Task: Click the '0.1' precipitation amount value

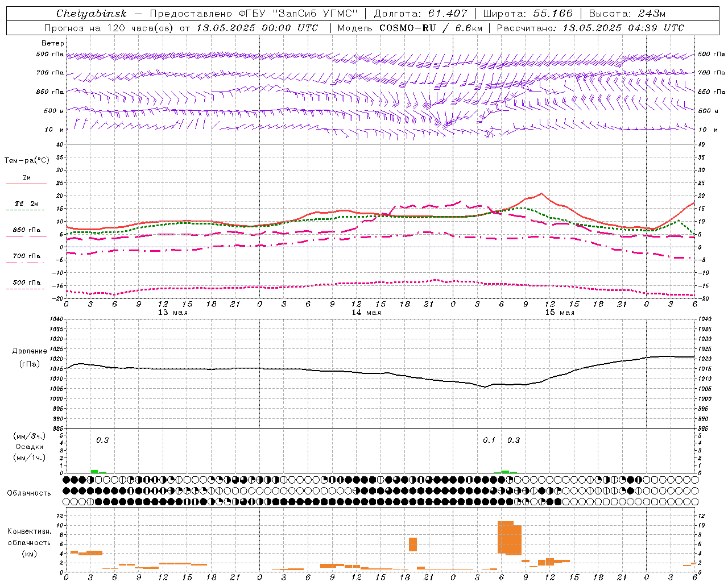Action: tap(489, 440)
